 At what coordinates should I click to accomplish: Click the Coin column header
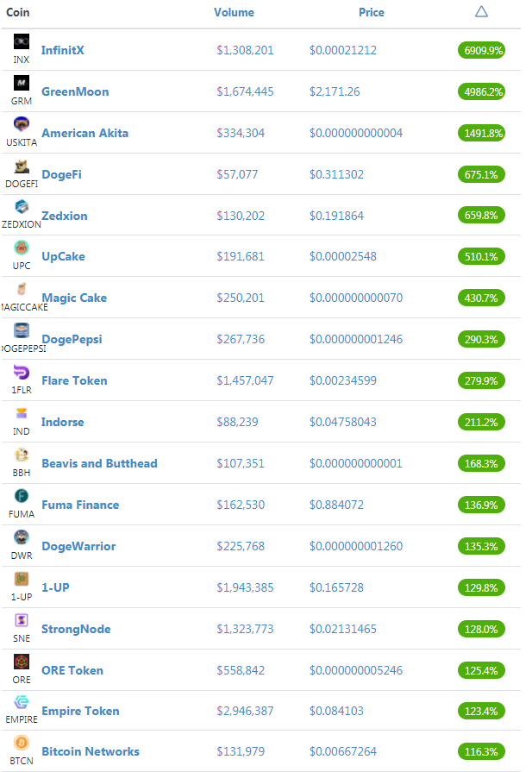(18, 12)
